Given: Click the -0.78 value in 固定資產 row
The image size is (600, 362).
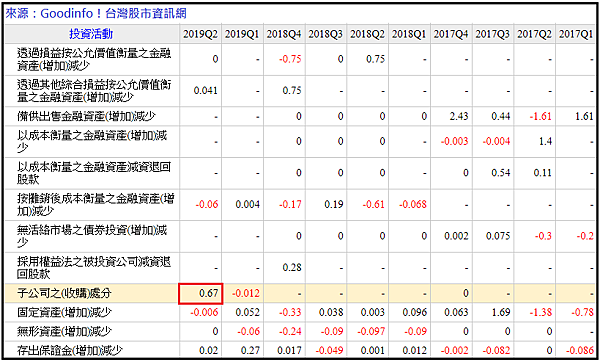Looking at the screenshot, I should (x=582, y=313).
